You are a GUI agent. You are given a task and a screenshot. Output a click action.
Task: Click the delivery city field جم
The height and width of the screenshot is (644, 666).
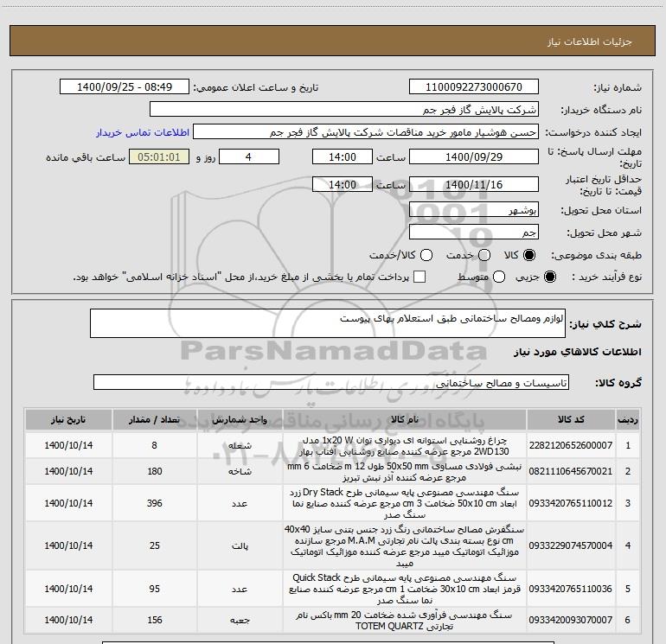474,232
